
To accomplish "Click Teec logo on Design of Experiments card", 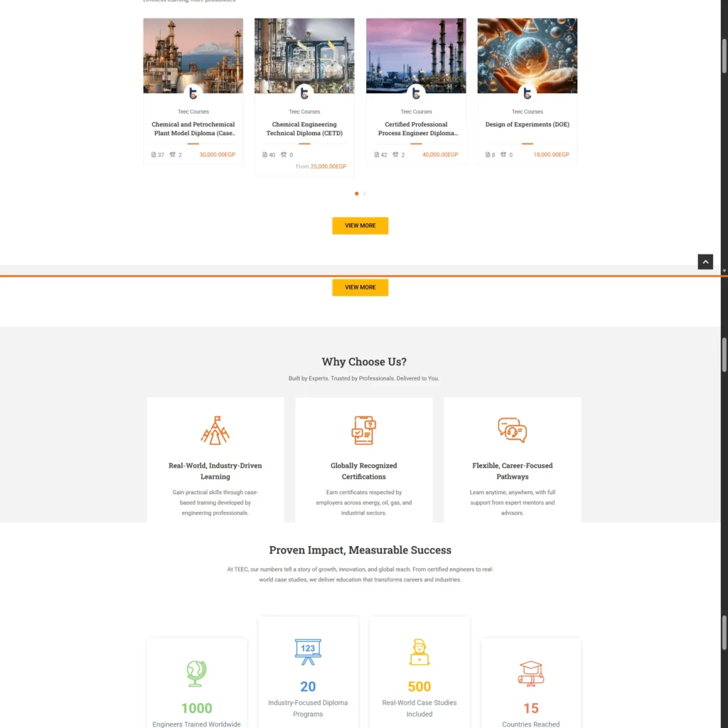I will pos(528,93).
